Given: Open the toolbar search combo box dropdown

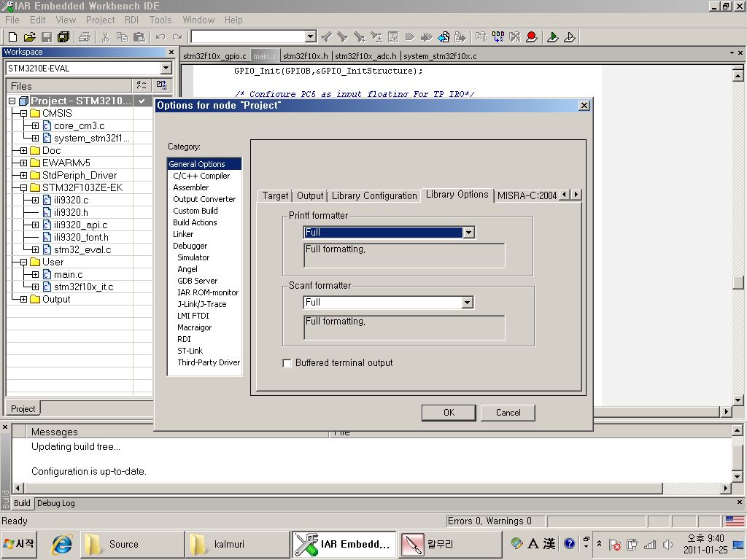Looking at the screenshot, I should (311, 36).
